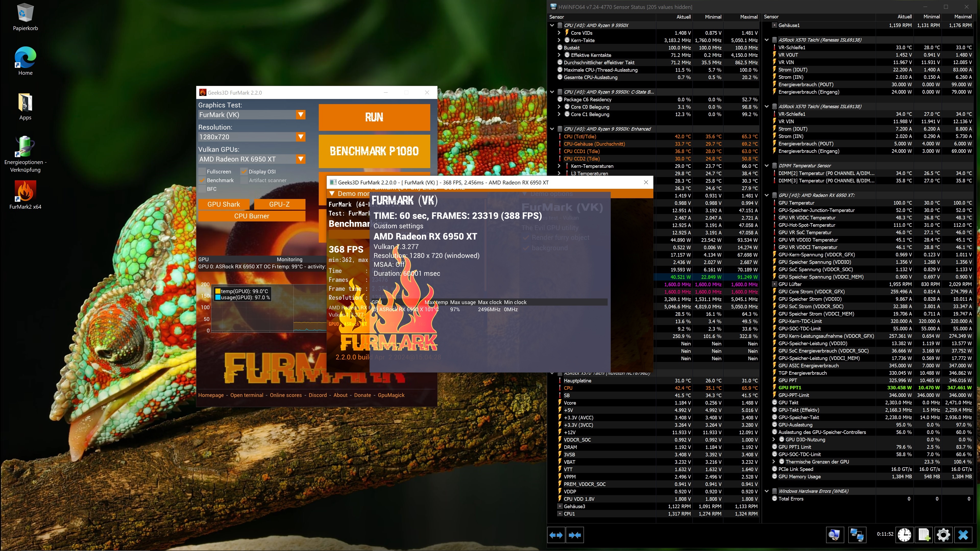Open the Papierkorb desktop icon
Viewport: 980px width, 551px height.
pos(26,17)
